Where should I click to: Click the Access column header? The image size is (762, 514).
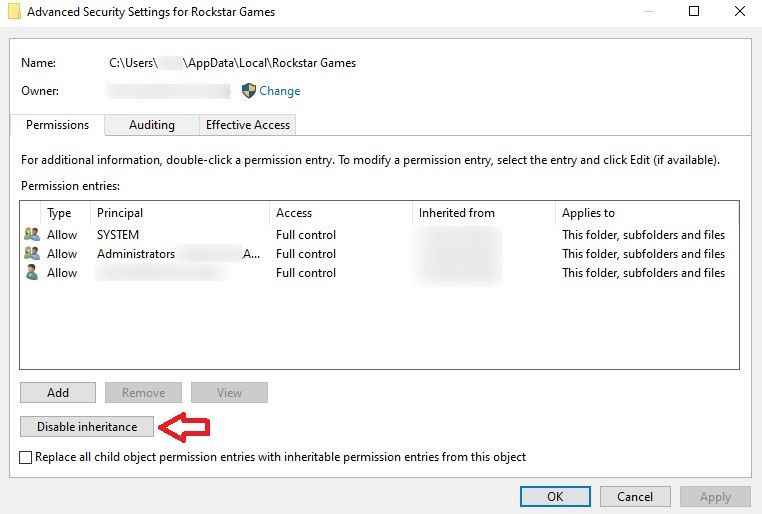[294, 213]
